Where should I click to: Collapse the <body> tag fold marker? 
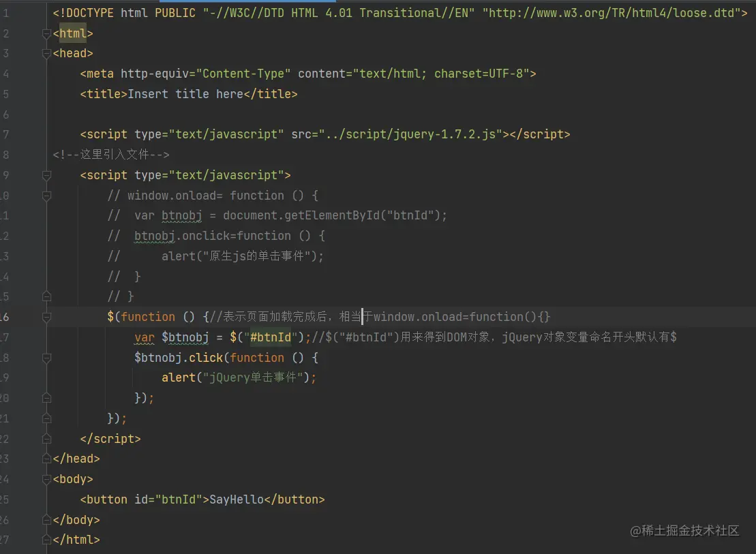[47, 479]
